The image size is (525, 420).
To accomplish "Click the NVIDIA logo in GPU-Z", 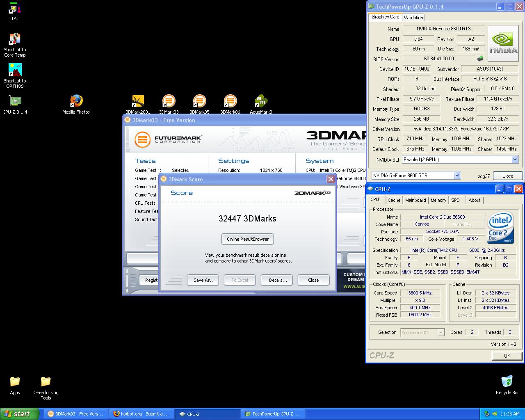I will (503, 43).
